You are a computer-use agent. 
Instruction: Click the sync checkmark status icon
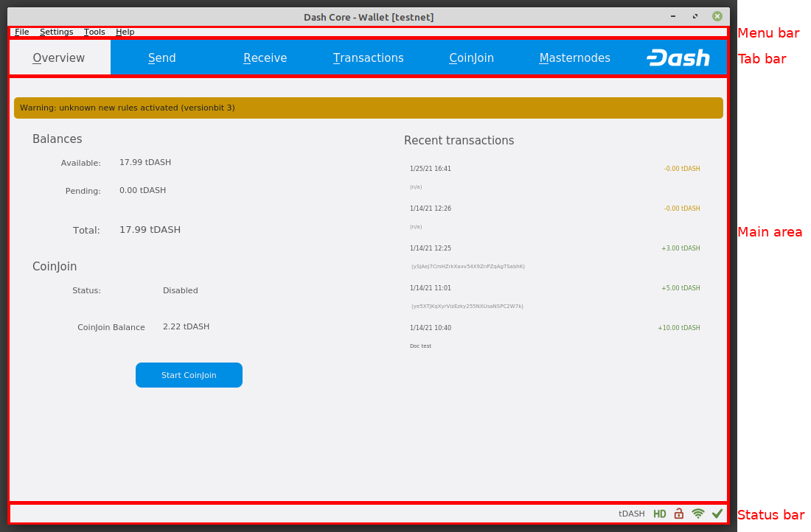(717, 514)
